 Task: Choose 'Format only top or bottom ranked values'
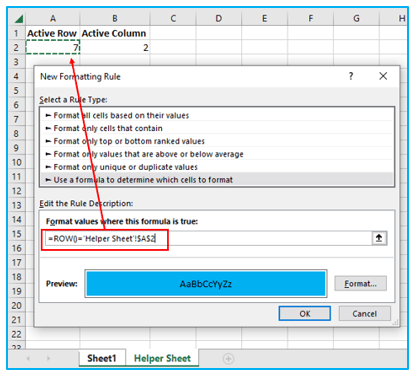(217, 141)
